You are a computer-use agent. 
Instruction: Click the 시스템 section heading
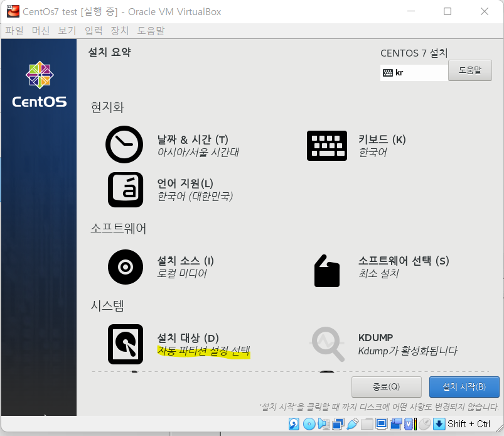(x=107, y=305)
